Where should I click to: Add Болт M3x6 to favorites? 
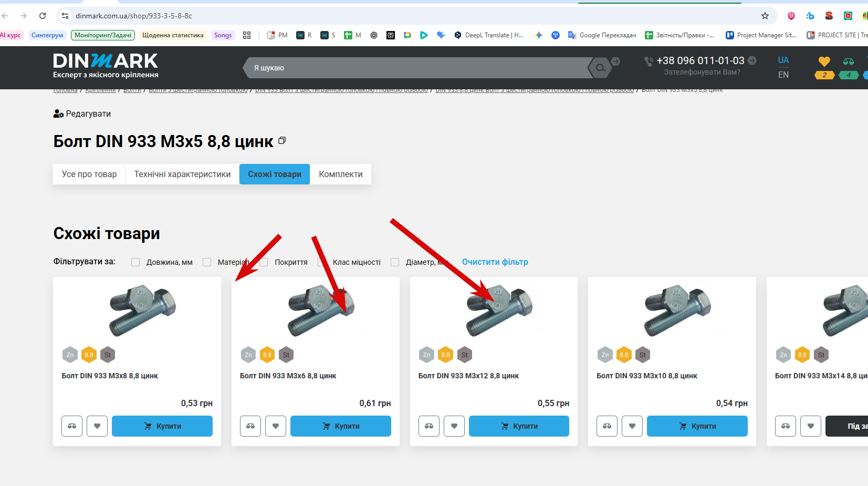tap(276, 426)
